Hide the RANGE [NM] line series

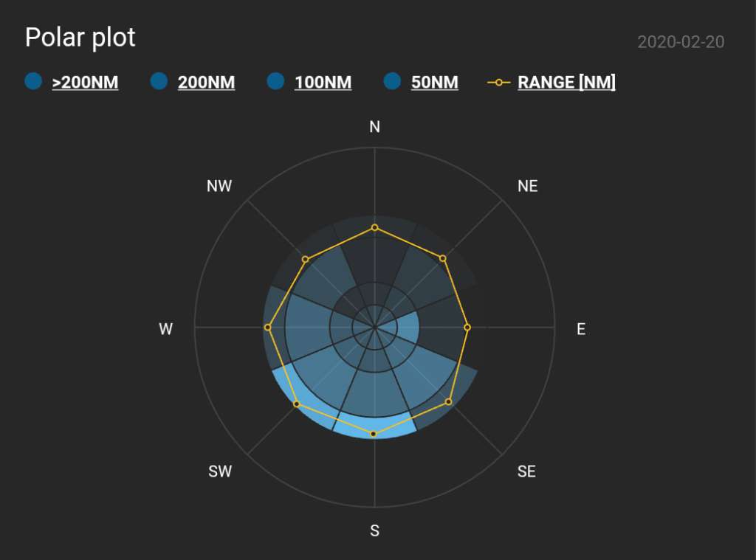pyautogui.click(x=566, y=82)
